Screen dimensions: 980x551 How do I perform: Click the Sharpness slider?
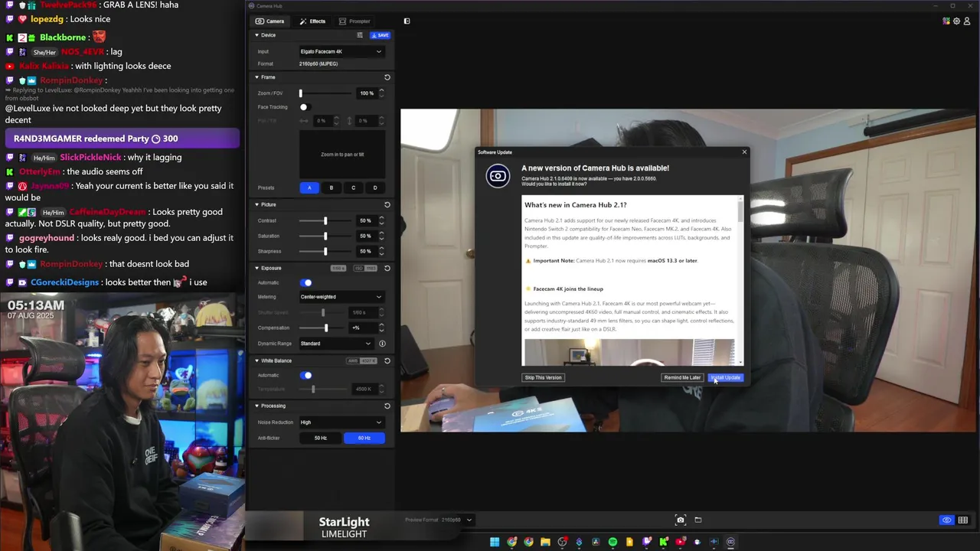[325, 252]
